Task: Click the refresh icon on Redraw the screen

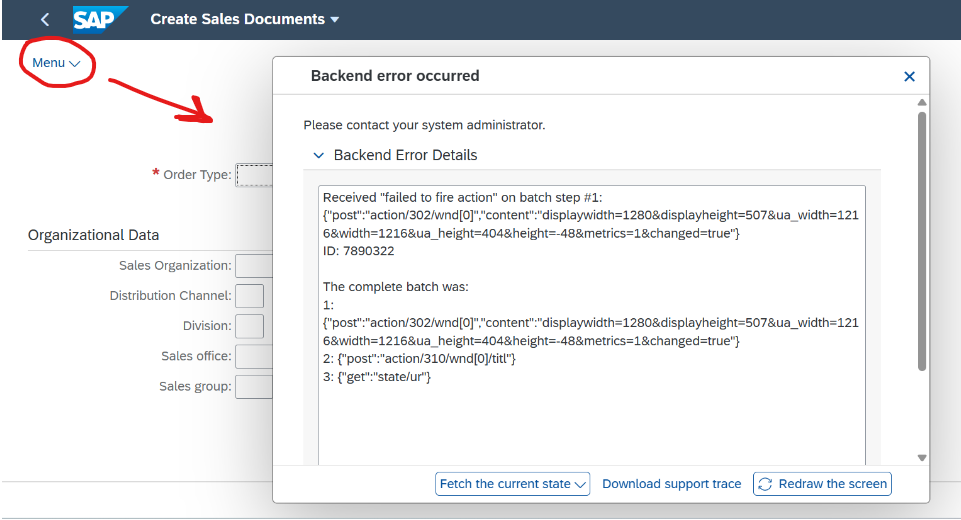Action: 765,484
